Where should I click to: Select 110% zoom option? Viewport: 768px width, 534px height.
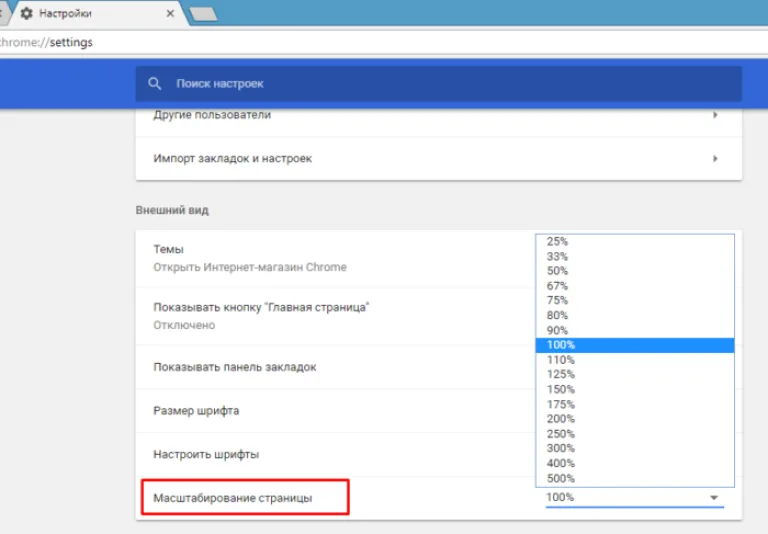635,360
